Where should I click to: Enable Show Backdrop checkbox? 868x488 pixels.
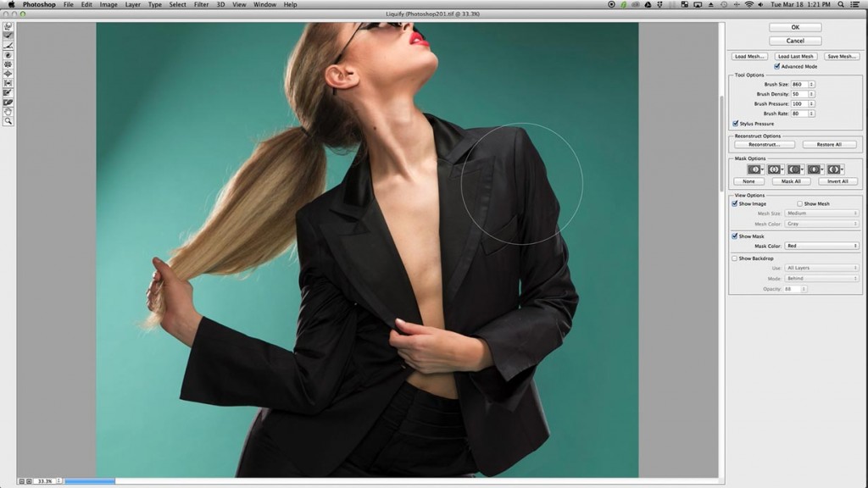pos(735,258)
